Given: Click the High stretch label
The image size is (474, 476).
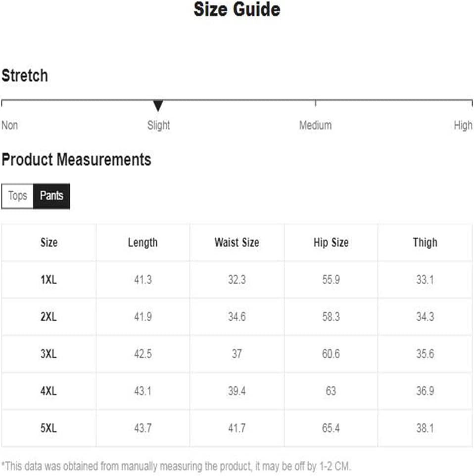Looking at the screenshot, I should click(x=463, y=125).
